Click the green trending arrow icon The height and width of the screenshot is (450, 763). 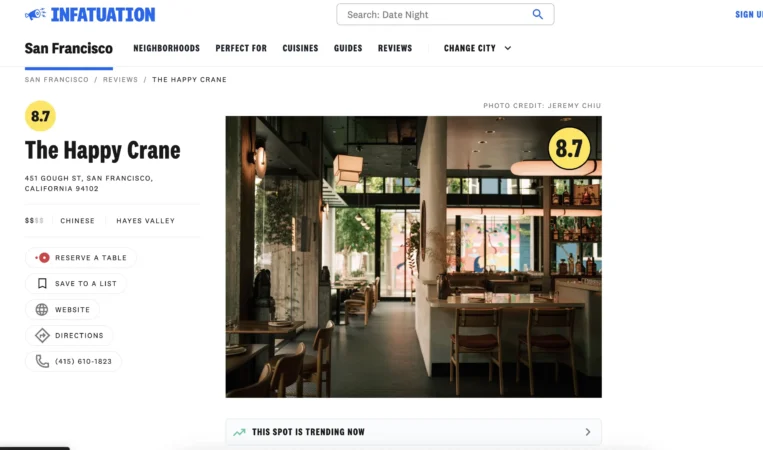pos(239,432)
